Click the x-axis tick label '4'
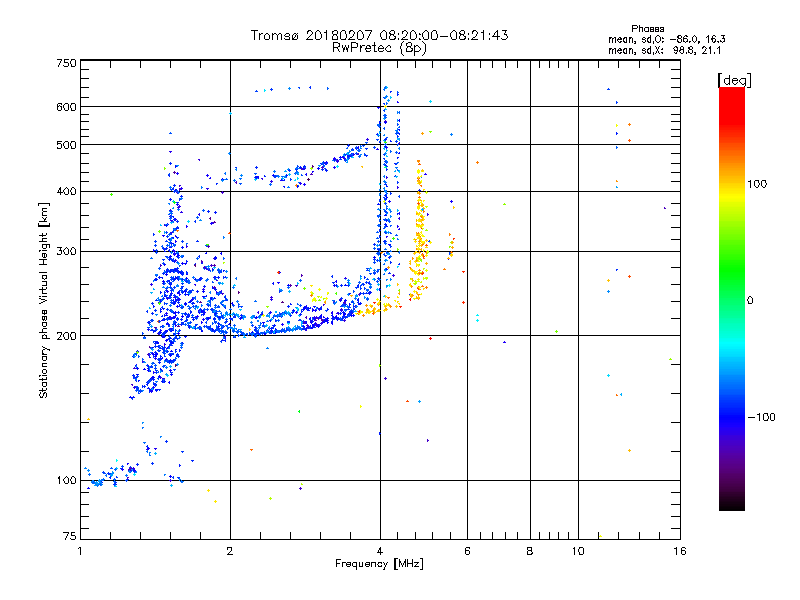The width and height of the screenshot is (800, 600). click(380, 551)
